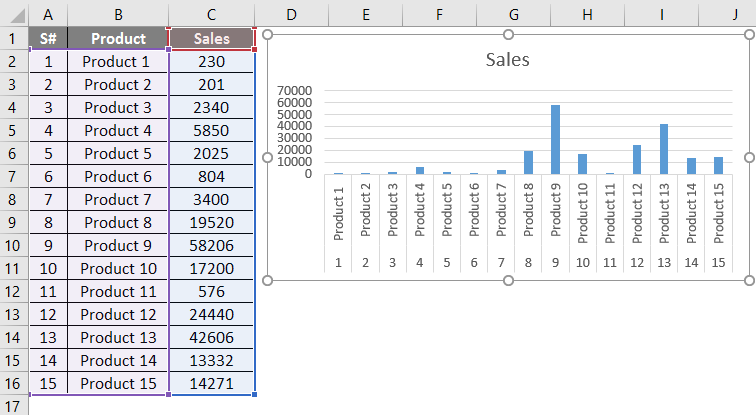Click the sales value 5850
Image resolution: width=756 pixels, height=415 pixels.
[211, 131]
